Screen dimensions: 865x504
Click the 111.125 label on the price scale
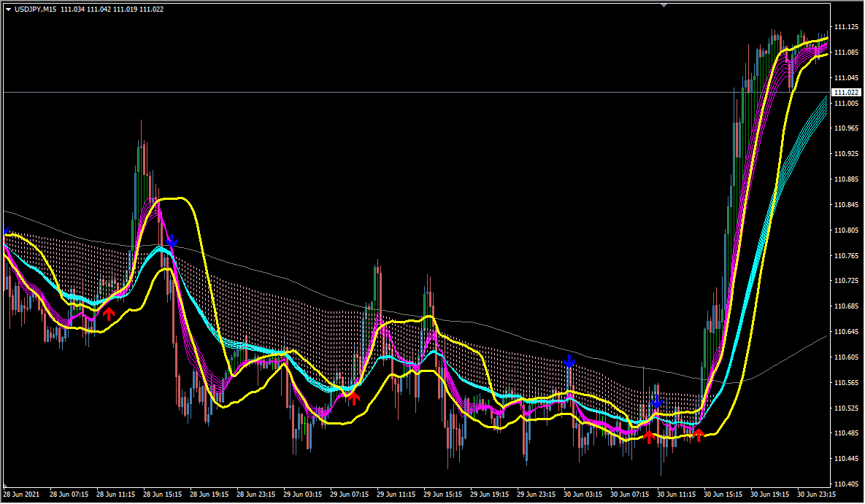point(846,26)
